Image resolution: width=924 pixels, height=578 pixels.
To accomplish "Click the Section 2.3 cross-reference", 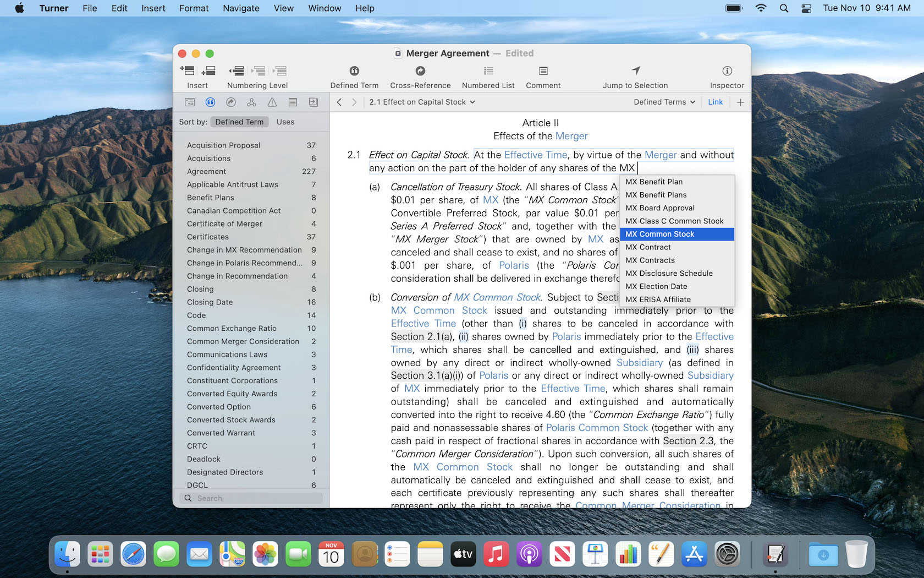I will [689, 441].
